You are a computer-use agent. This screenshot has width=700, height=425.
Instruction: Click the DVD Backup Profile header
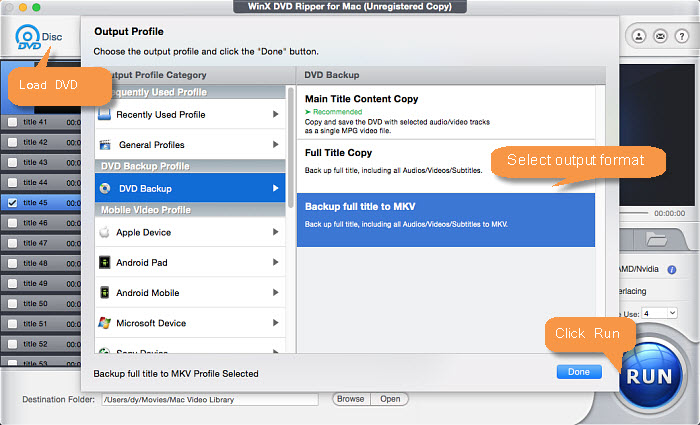(x=190, y=166)
